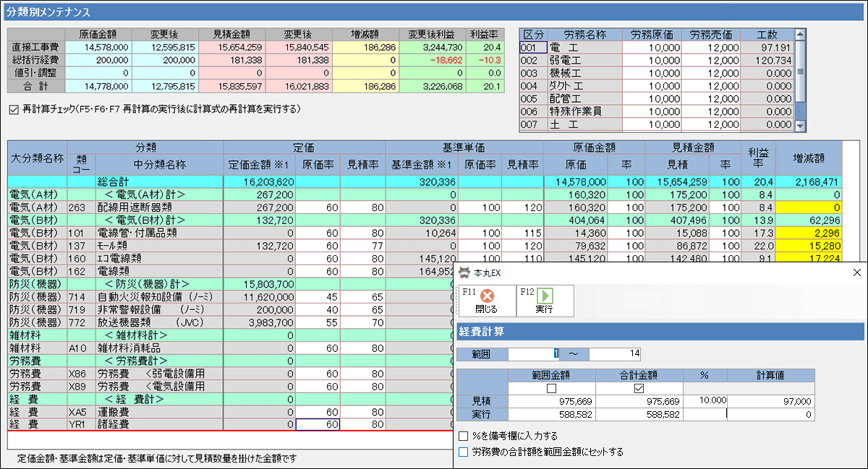Click the 直接工事費 変更後 cell 12,595,815
The width and height of the screenshot is (868, 469).
click(165, 47)
